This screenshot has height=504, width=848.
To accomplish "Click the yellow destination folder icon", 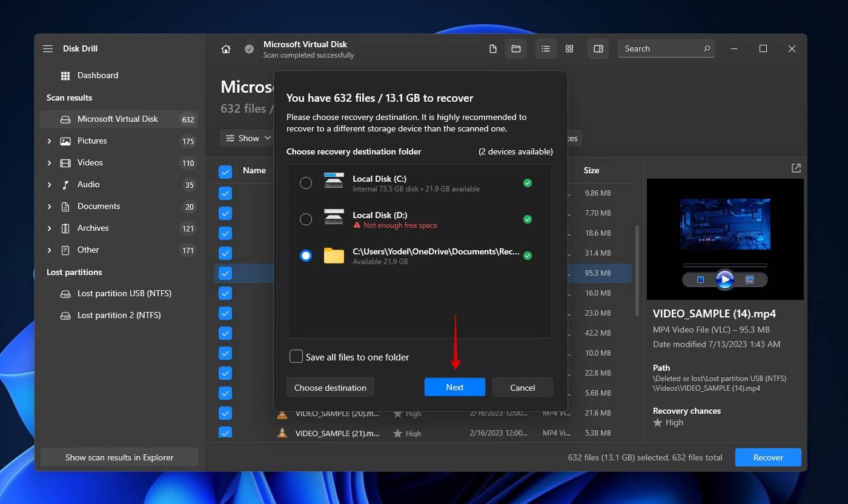I will pos(334,255).
